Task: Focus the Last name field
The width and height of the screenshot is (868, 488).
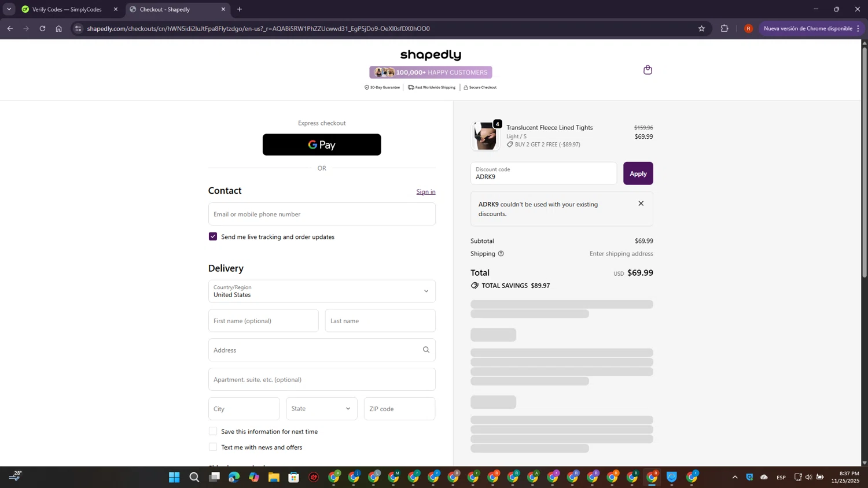Action: coord(380,321)
